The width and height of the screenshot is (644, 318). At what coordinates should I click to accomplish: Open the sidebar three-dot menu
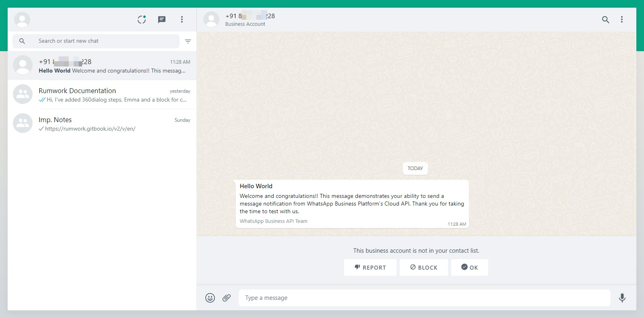pyautogui.click(x=182, y=19)
